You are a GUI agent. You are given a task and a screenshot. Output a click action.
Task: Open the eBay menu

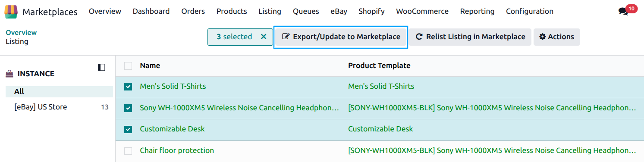339,11
